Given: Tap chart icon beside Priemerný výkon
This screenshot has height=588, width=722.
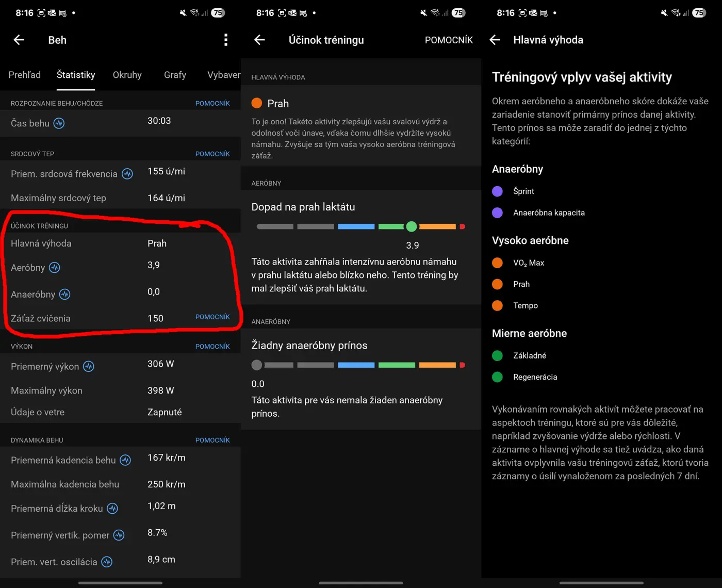Looking at the screenshot, I should click(x=89, y=367).
